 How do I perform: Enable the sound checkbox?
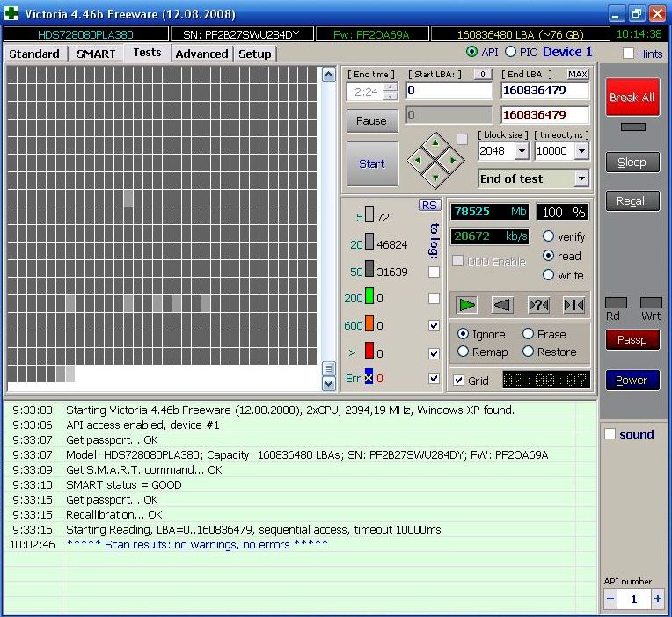pos(610,434)
